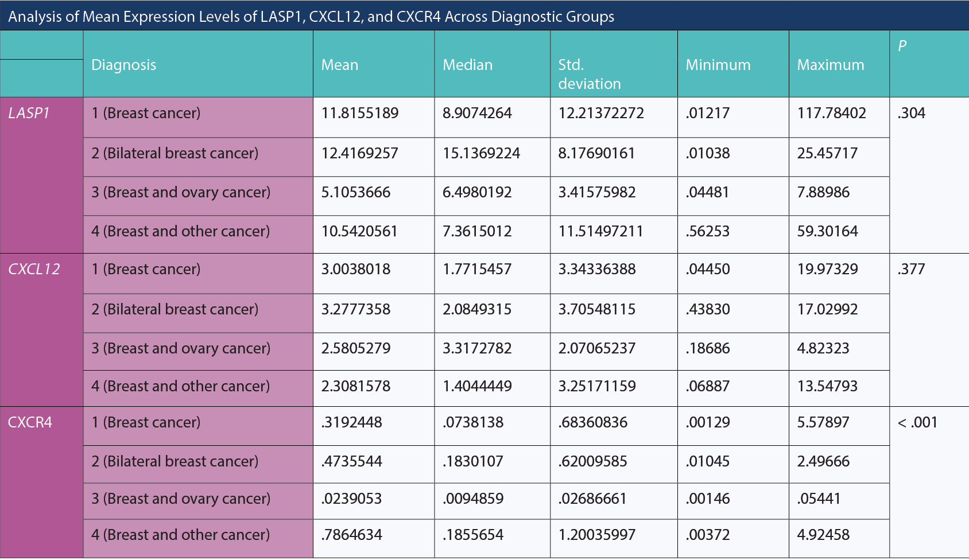The height and width of the screenshot is (560, 969).
Task: Click standard deviation value 1.20035997
Action: (597, 535)
